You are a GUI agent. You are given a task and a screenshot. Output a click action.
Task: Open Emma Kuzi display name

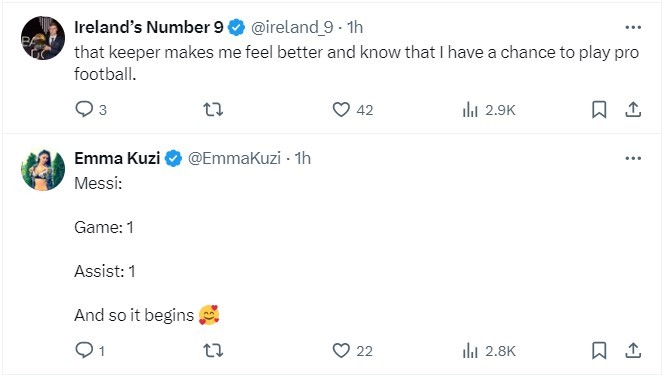117,158
